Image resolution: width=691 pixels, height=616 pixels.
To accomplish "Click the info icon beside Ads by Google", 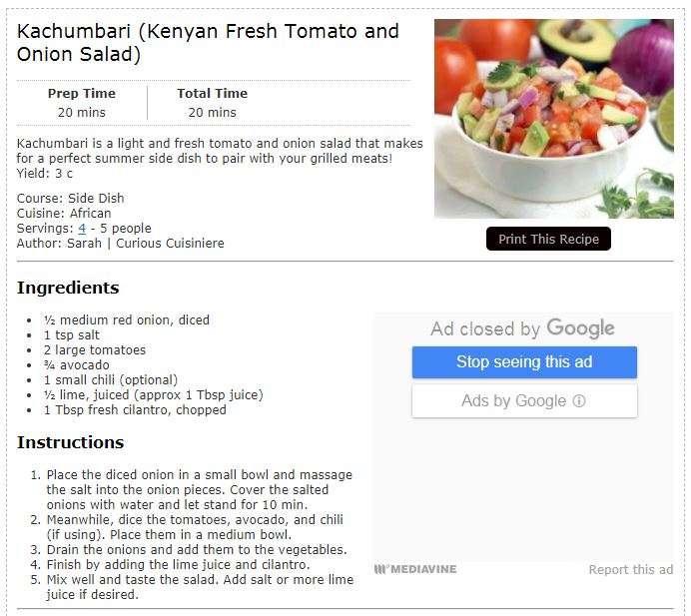I will coord(579,401).
